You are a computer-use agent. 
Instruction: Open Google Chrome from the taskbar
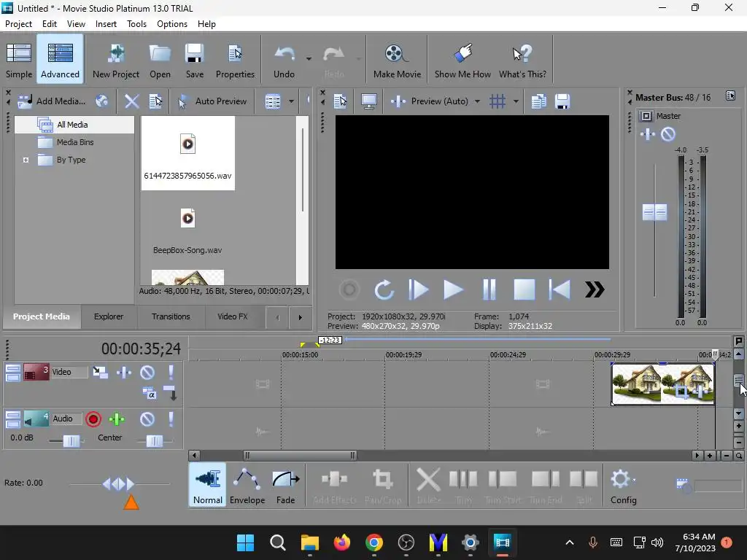(x=374, y=542)
